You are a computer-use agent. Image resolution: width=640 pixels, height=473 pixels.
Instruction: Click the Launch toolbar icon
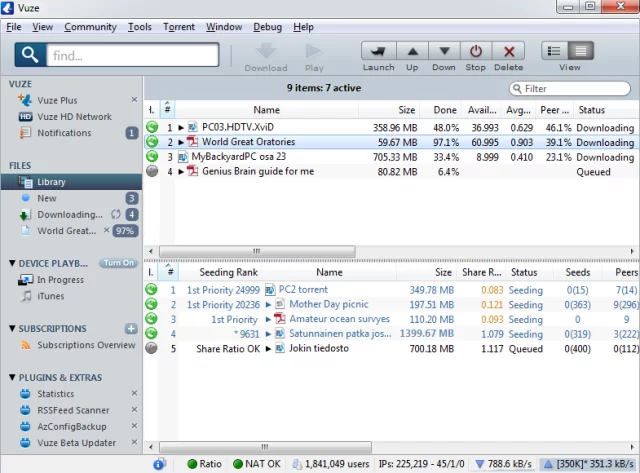click(378, 52)
